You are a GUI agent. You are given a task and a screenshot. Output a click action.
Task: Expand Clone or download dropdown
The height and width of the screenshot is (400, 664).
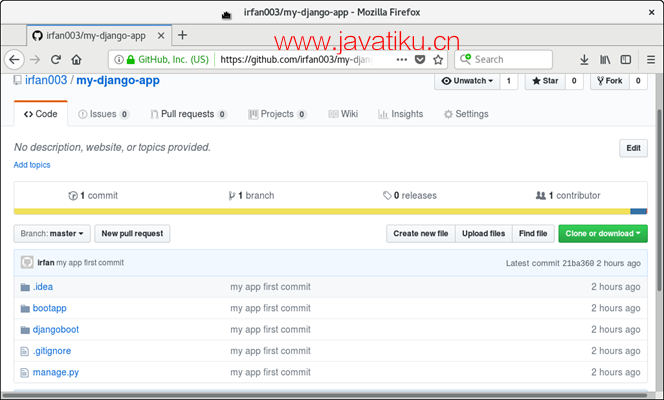(603, 234)
